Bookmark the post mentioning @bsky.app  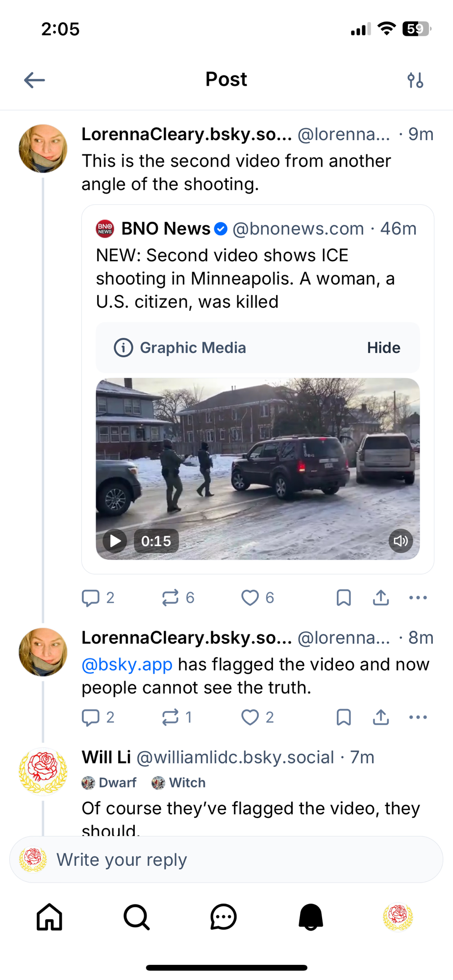(344, 717)
